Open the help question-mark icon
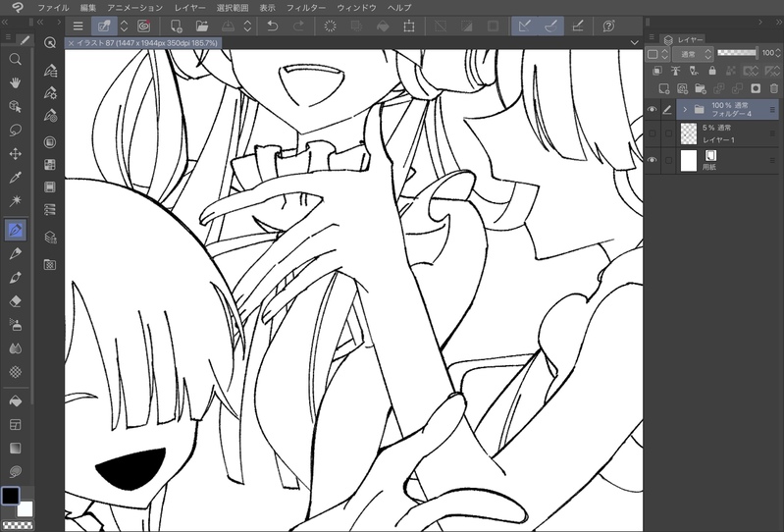Screen dimensions: 784x532 [x=608, y=26]
